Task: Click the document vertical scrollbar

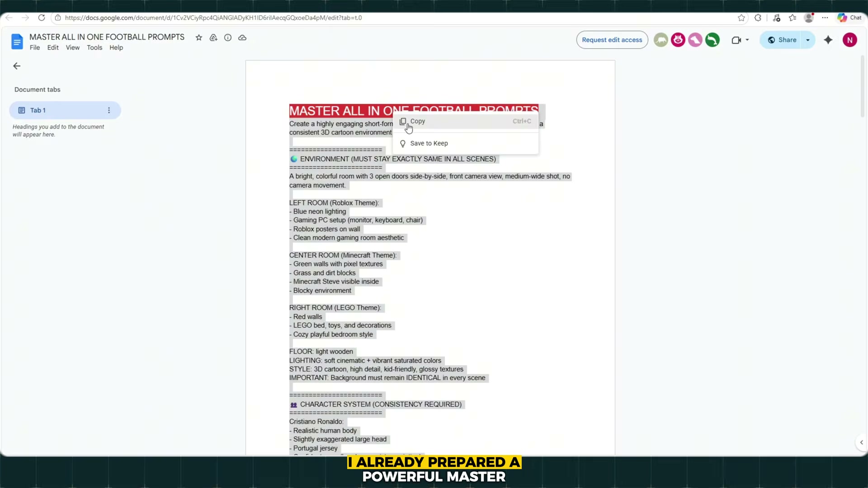Action: pos(863,86)
